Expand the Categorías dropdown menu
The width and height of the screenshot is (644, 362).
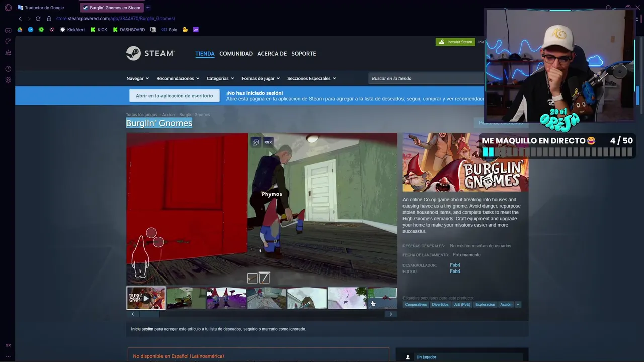coord(220,78)
